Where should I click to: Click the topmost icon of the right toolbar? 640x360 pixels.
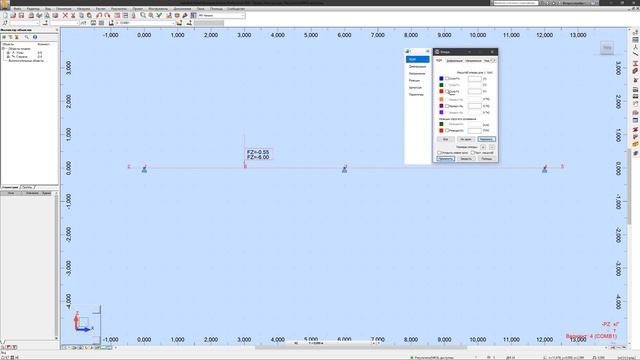click(636, 31)
